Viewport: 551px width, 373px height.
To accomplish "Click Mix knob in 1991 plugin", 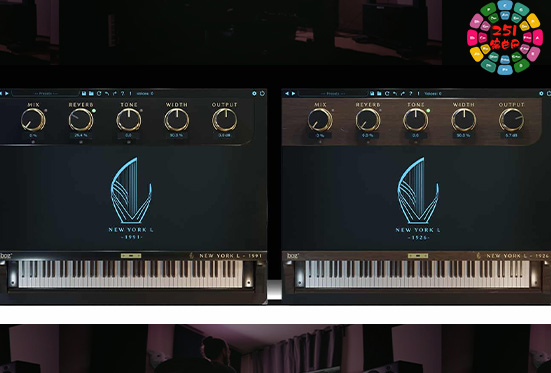I will [33, 120].
